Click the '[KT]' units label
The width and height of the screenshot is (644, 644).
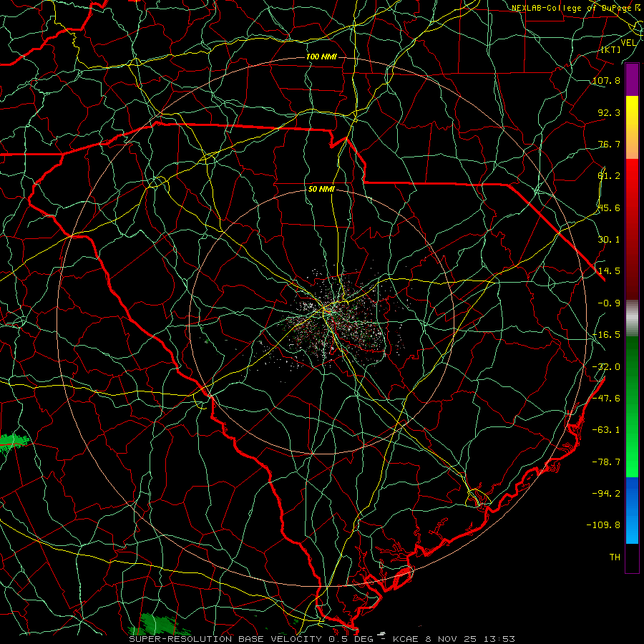point(611,49)
